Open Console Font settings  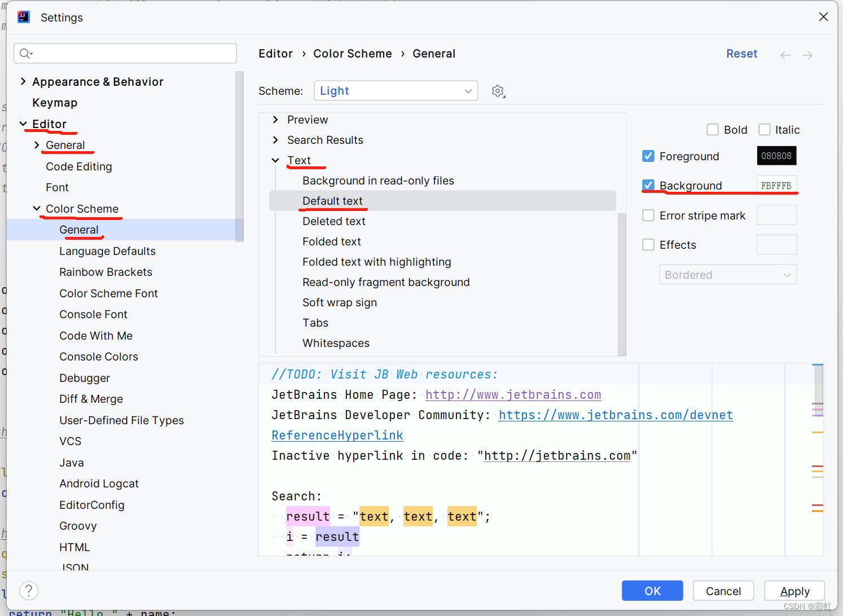click(x=93, y=314)
